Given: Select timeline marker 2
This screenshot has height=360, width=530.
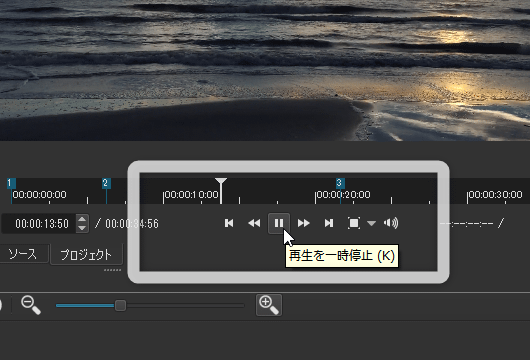Looking at the screenshot, I should click(x=106, y=184).
